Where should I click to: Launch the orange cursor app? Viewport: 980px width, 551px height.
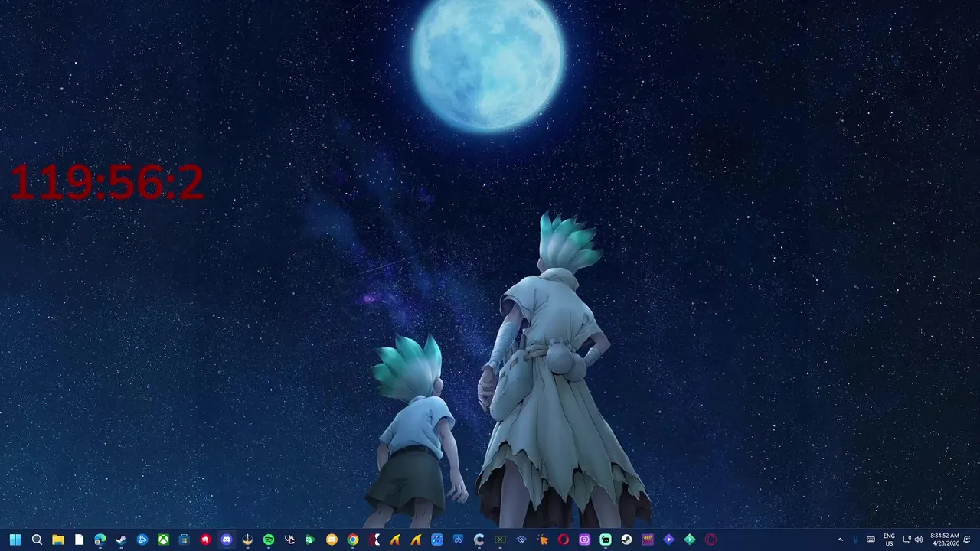click(x=543, y=540)
